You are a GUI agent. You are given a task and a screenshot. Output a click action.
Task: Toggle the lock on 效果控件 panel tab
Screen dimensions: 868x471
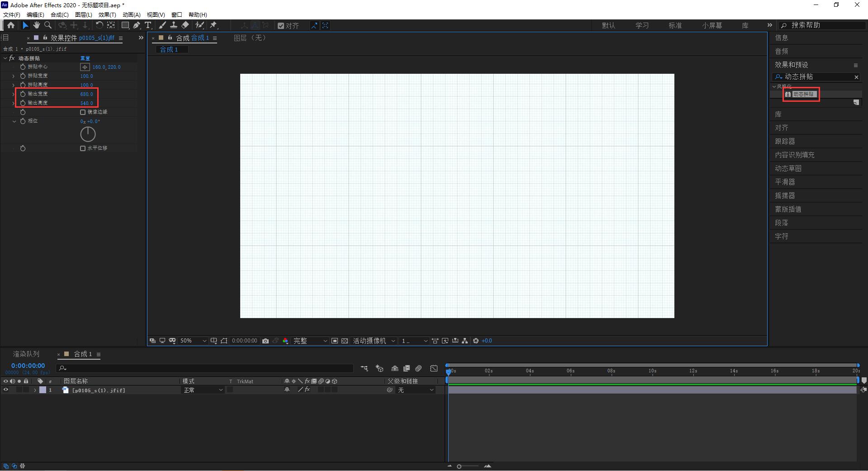click(x=45, y=38)
